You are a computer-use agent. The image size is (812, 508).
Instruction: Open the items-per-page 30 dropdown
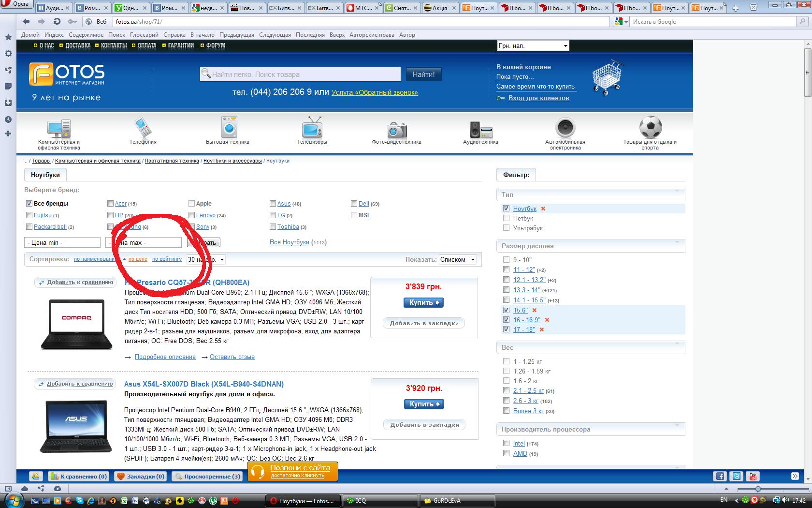click(206, 259)
